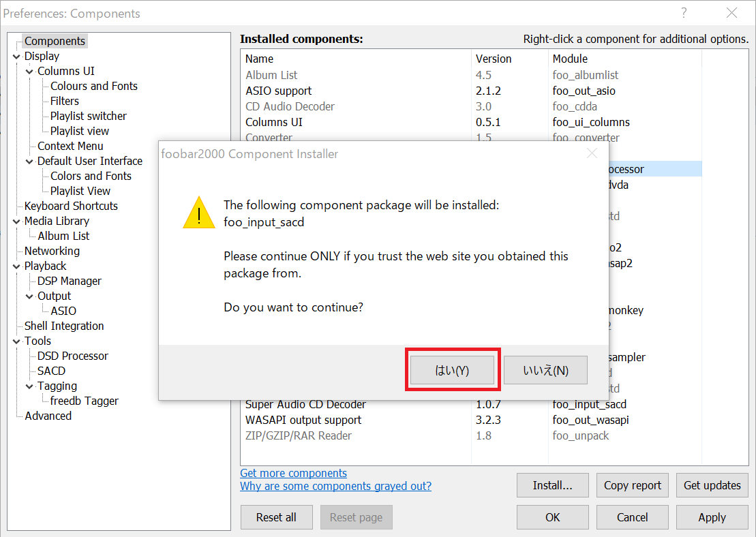
Task: Open Why are some components grayed out link
Action: (x=335, y=486)
